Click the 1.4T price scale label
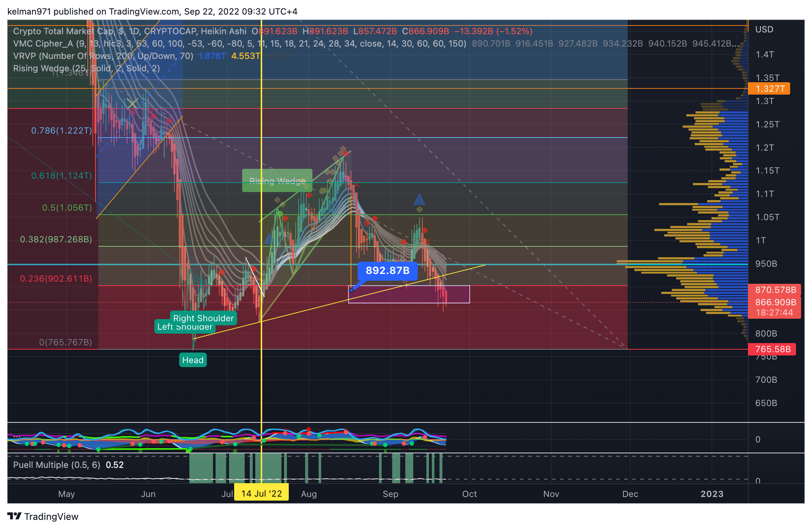Screen dimensions: 812x529 pyautogui.click(x=765, y=55)
